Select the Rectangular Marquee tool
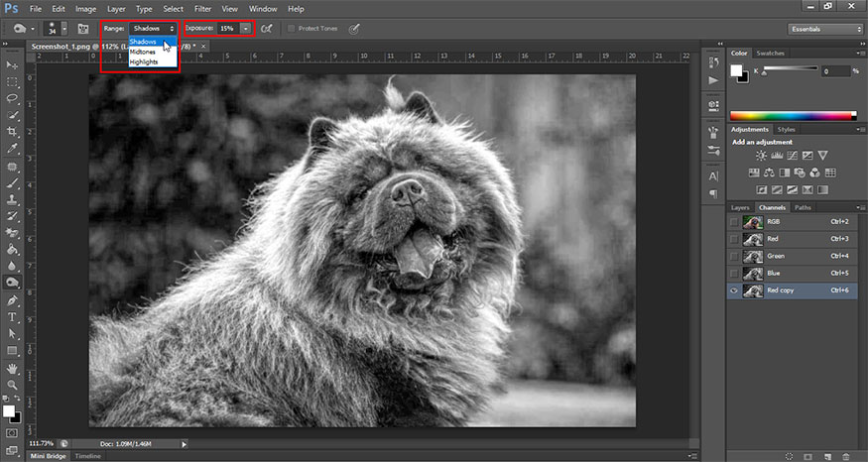 12,82
